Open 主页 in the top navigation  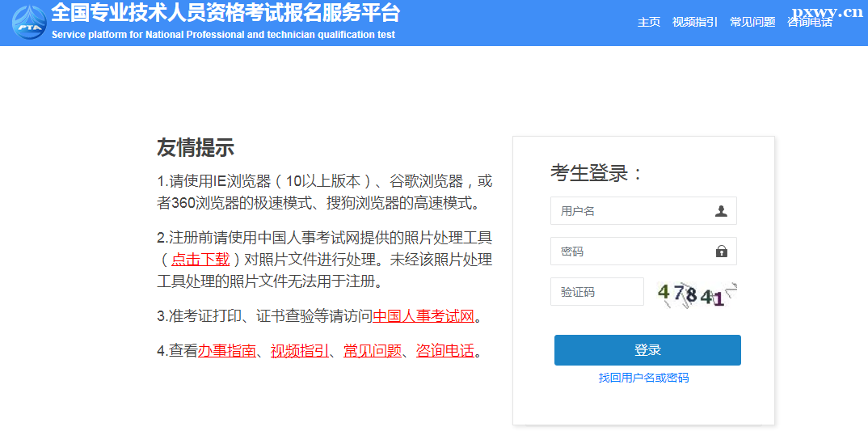coord(648,23)
